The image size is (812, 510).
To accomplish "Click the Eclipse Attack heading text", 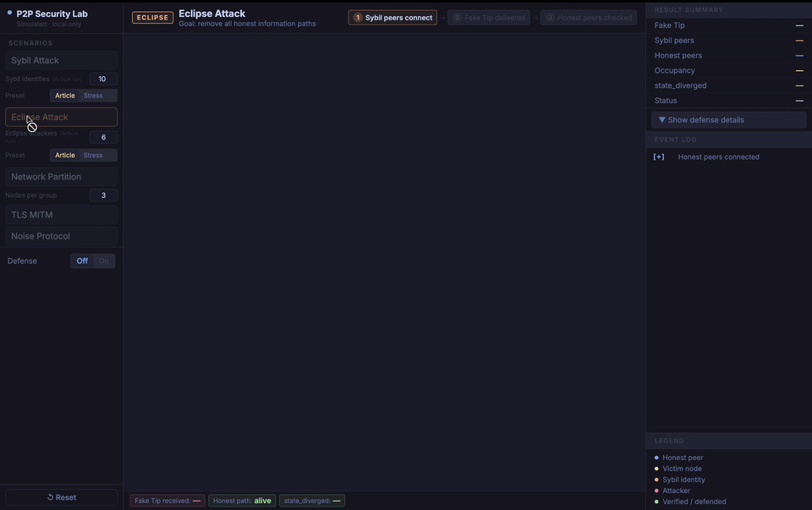I will click(211, 14).
